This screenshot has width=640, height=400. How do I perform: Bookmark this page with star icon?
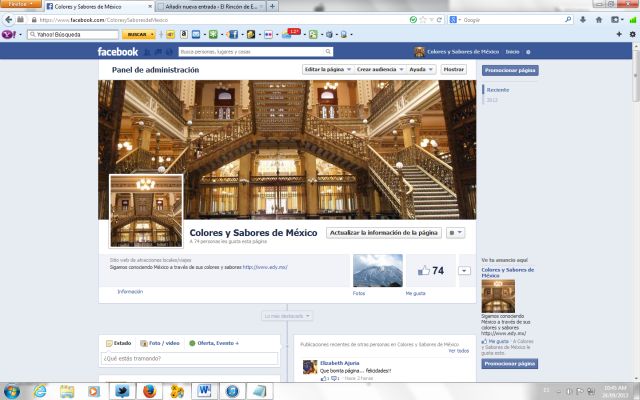pyautogui.click(x=423, y=20)
